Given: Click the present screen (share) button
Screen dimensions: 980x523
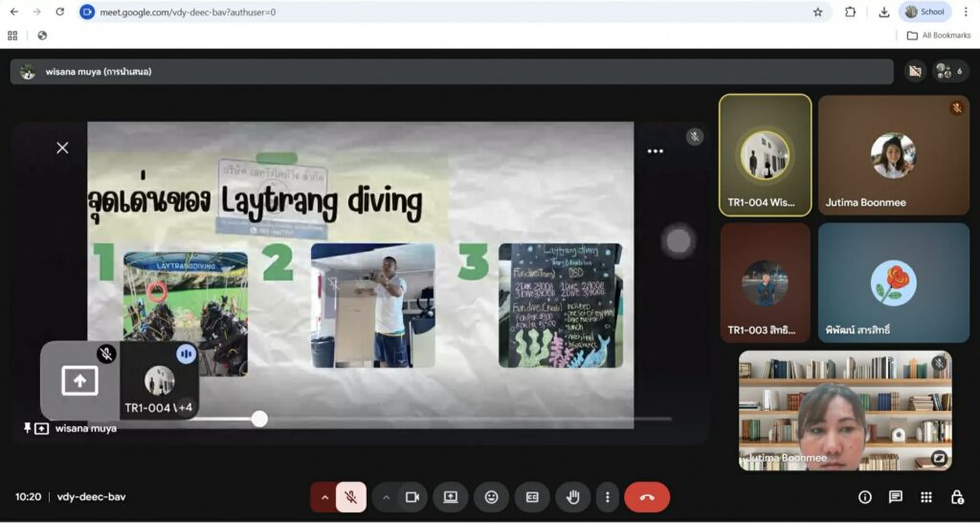Looking at the screenshot, I should pyautogui.click(x=450, y=497).
